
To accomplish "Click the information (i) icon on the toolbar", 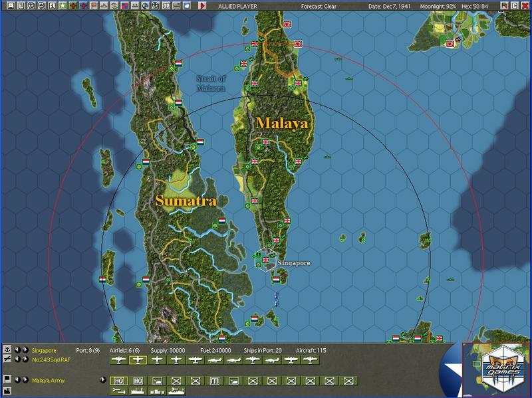I will coord(52,5).
